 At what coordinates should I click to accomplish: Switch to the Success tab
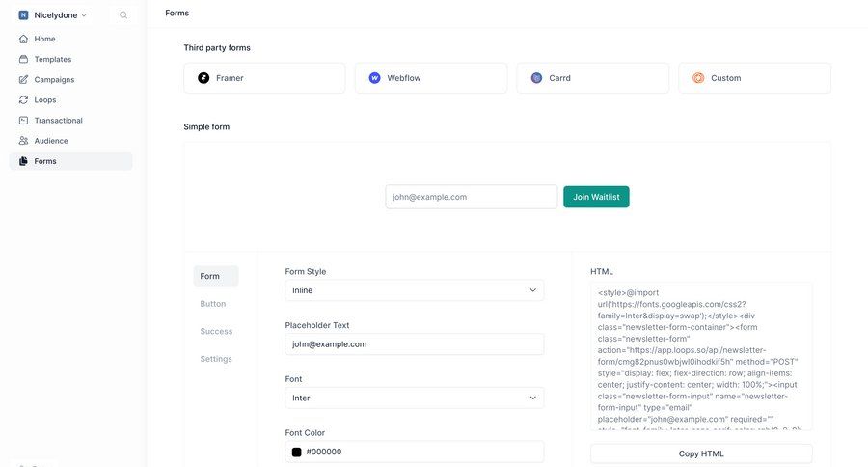coord(216,331)
